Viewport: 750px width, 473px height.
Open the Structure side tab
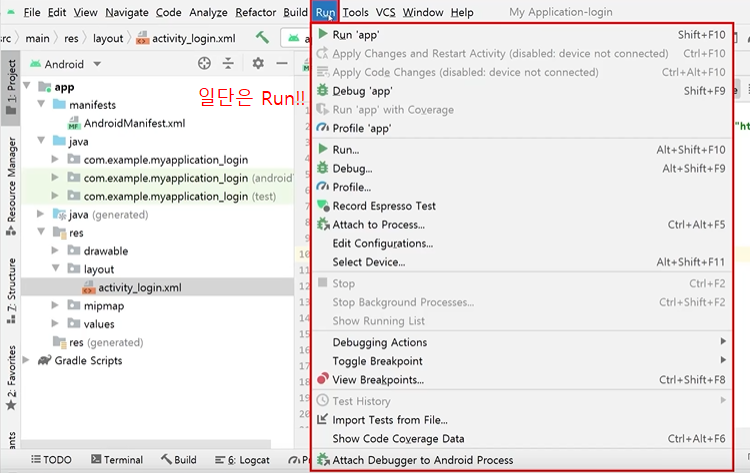tap(11, 290)
